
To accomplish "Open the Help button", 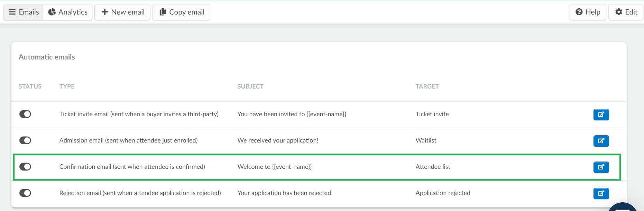I will 588,12.
